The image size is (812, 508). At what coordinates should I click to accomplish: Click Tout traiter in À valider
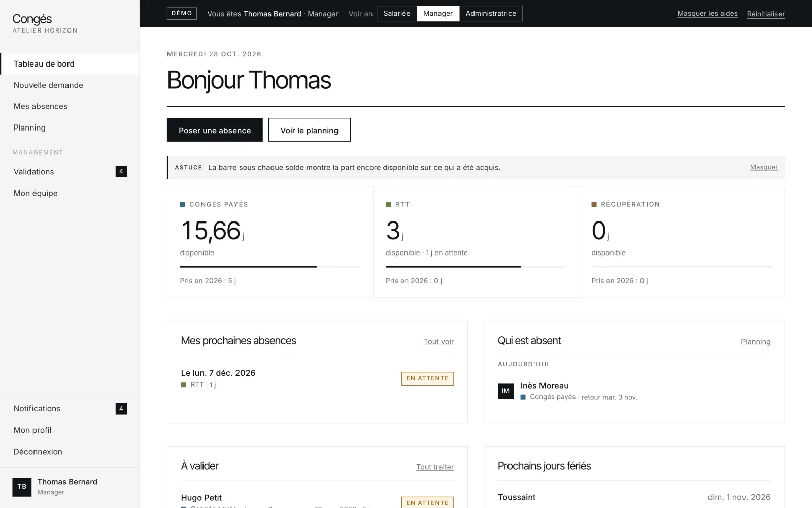pos(435,467)
